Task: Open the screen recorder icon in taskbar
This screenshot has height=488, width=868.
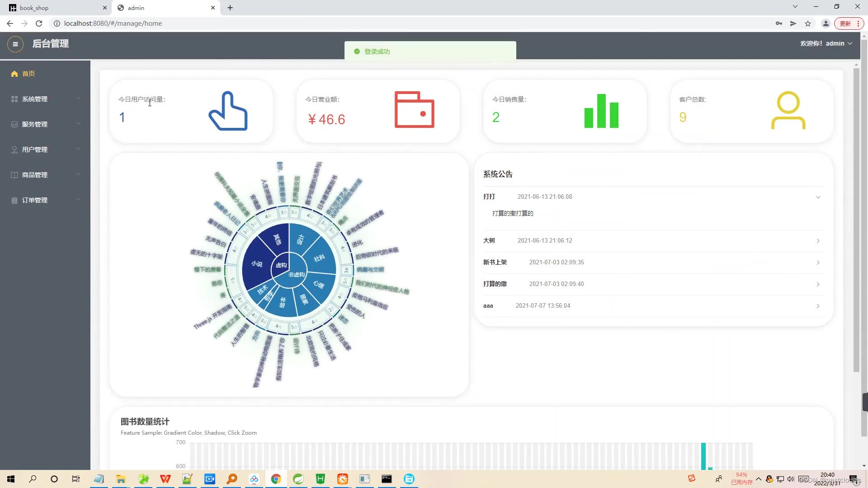Action: 210,479
